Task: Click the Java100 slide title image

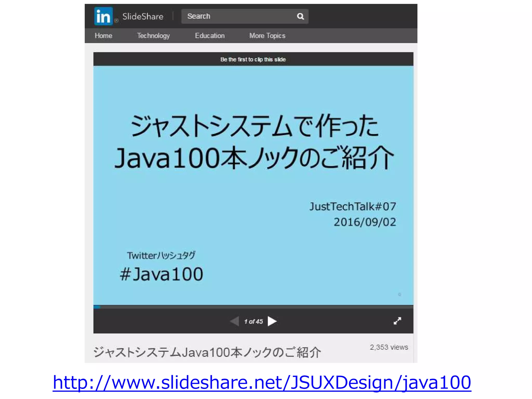Action: pos(253,185)
